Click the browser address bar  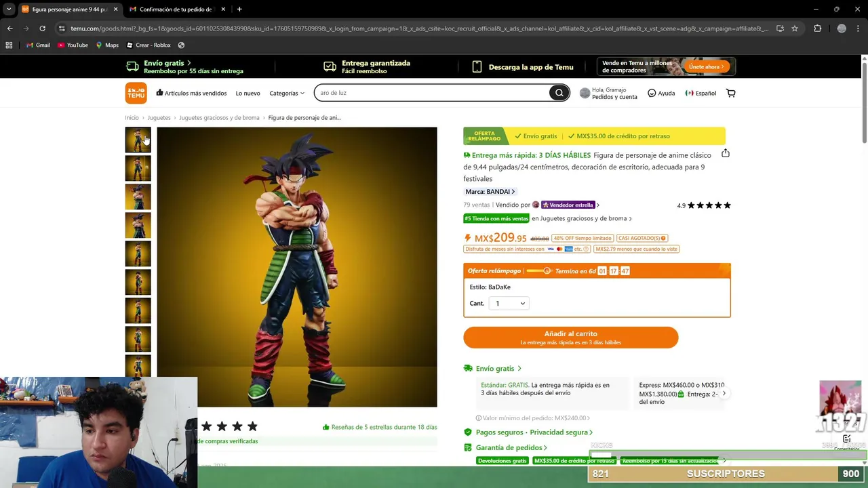tap(419, 28)
